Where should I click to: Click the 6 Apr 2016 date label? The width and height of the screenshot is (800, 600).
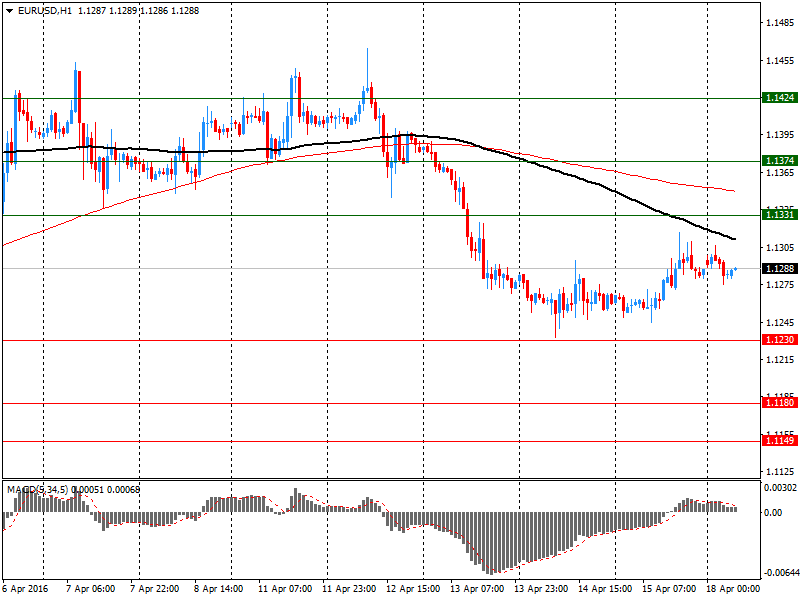point(25,589)
